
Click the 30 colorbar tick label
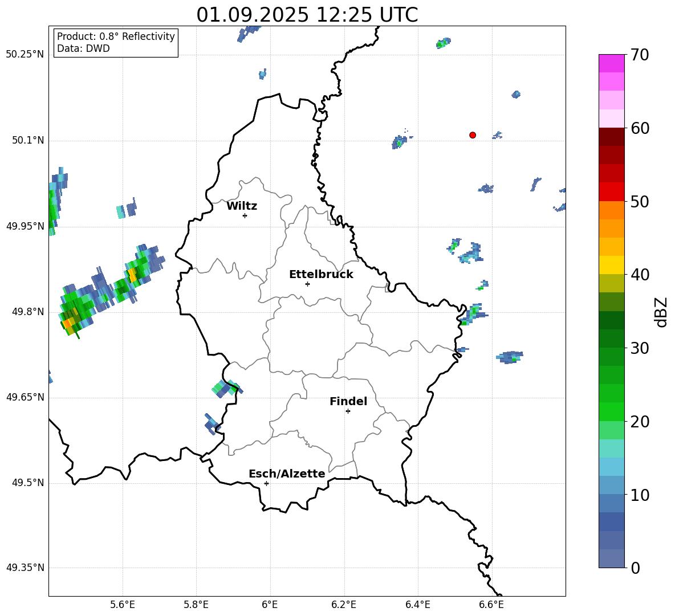(x=640, y=348)
